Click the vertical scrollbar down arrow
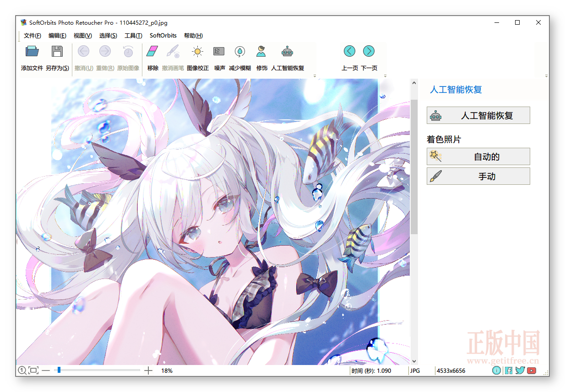This screenshot has width=565, height=392. click(414, 361)
